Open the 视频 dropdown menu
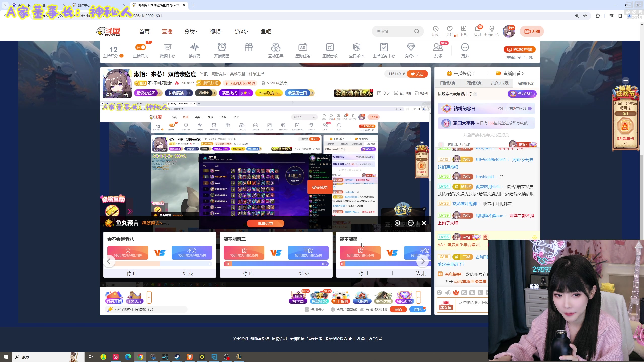This screenshot has width=644, height=362. pos(216,32)
